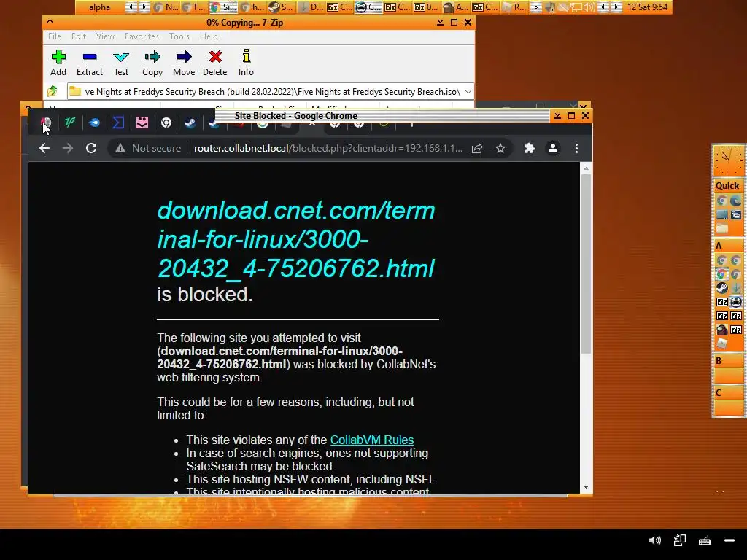Click the Info icon in 7-Zip toolbar
747x560 pixels.
[246, 63]
